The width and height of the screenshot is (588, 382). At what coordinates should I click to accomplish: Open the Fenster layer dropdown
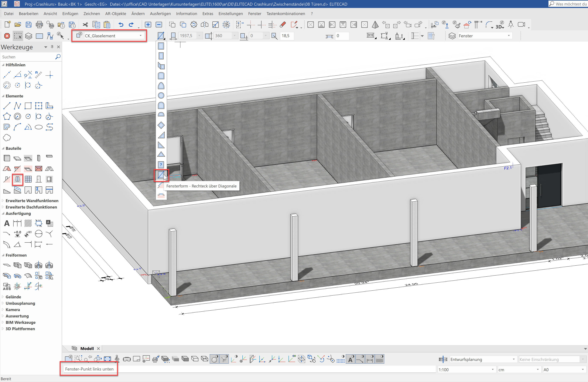pyautogui.click(x=509, y=36)
